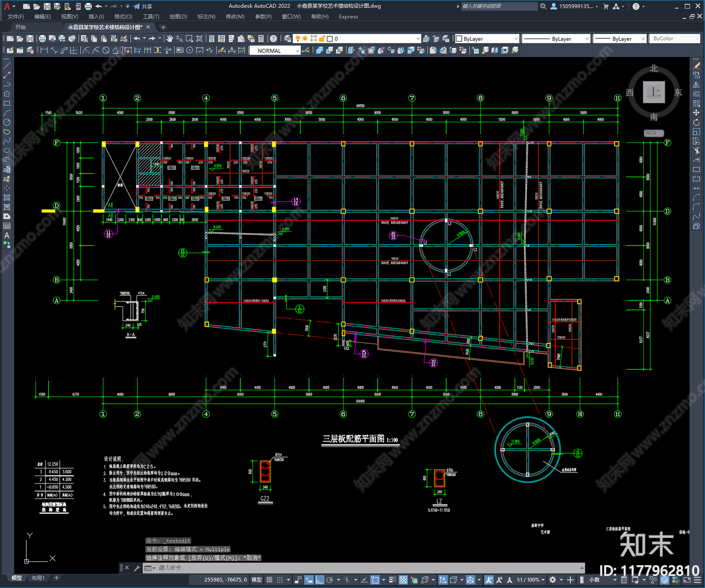The image size is (705, 588).
Task: Click the Linear dimension tool
Action: click(x=44, y=51)
